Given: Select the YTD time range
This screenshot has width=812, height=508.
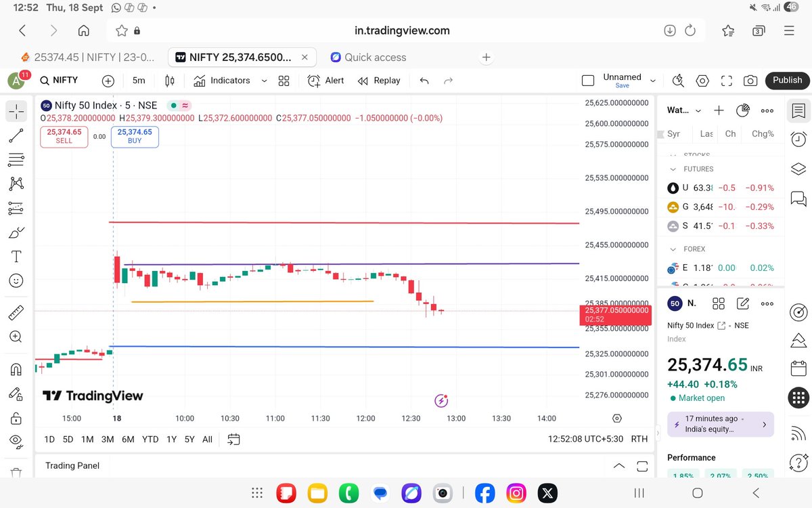Looking at the screenshot, I should pos(150,439).
